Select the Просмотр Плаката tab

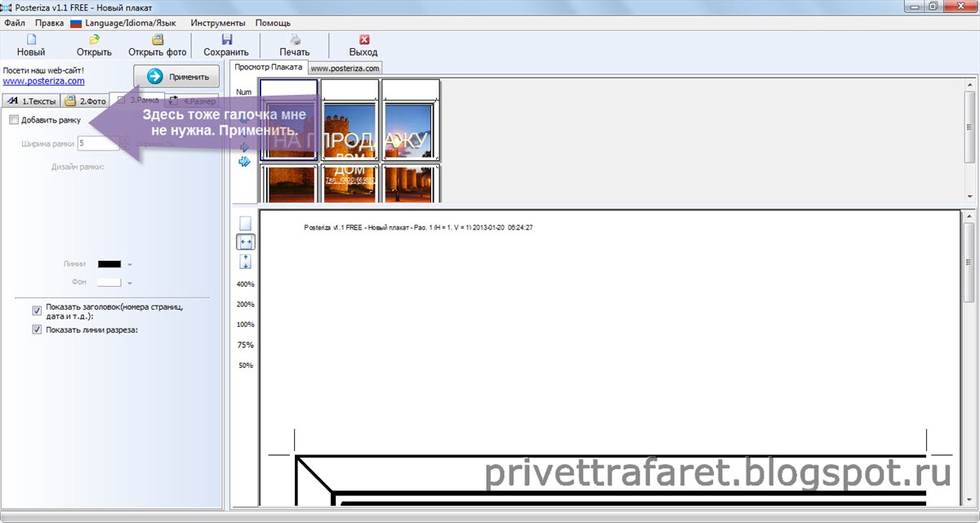(x=268, y=67)
